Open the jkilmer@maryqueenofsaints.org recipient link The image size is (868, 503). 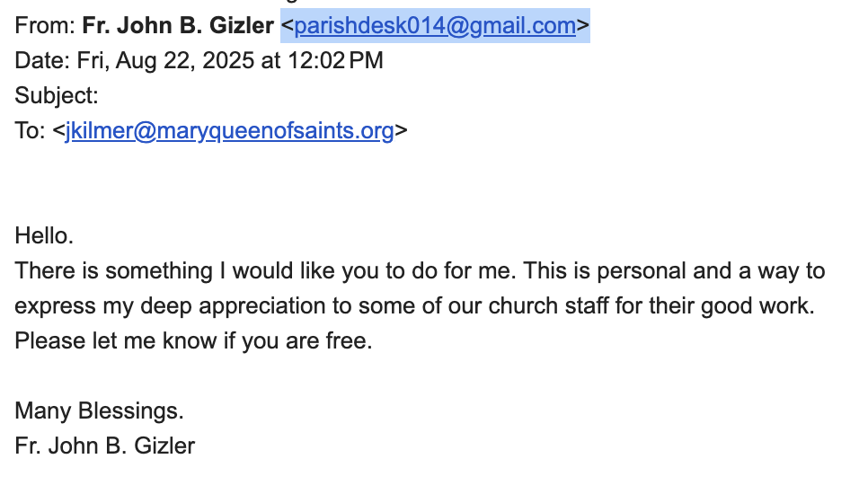coord(229,131)
